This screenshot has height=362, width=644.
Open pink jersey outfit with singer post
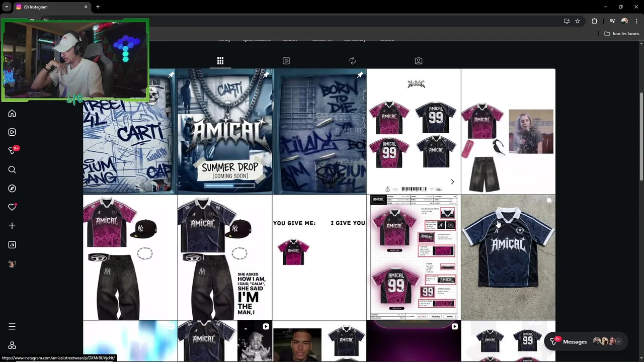[508, 131]
